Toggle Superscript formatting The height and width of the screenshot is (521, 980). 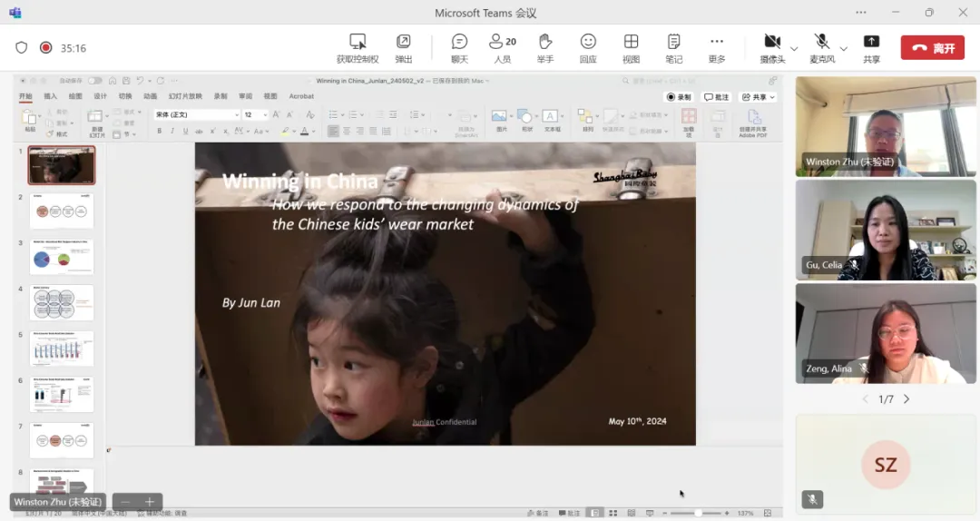point(212,131)
